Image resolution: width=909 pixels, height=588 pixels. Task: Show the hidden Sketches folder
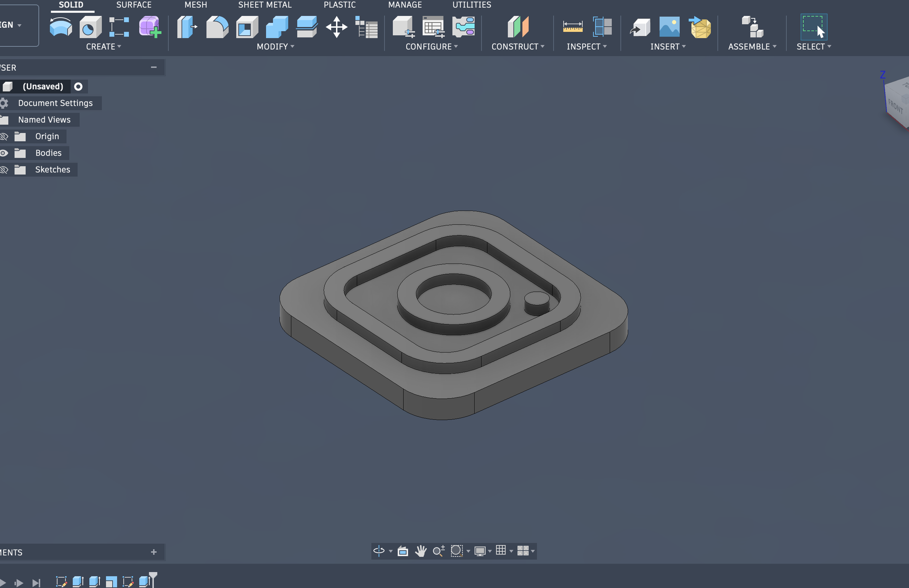click(x=4, y=170)
